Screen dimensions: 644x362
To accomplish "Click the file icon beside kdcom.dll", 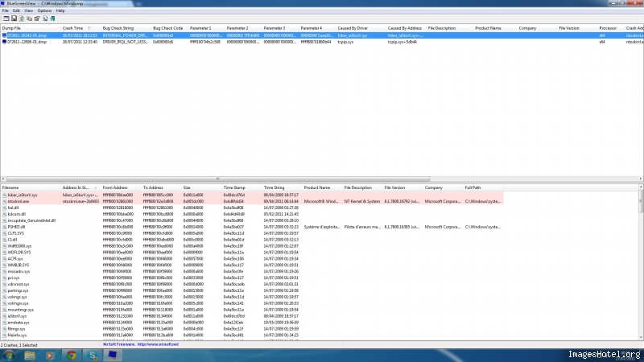I will (x=5, y=214).
